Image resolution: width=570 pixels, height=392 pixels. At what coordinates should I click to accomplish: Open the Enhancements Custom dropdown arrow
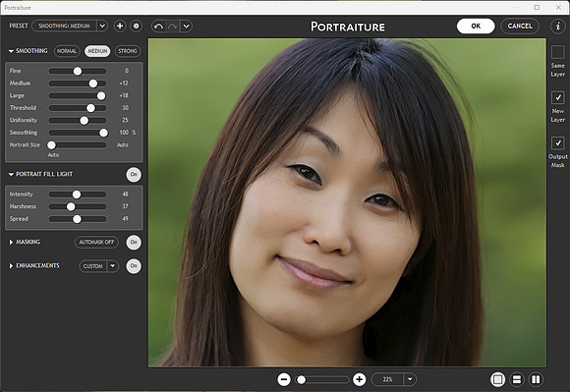point(113,266)
